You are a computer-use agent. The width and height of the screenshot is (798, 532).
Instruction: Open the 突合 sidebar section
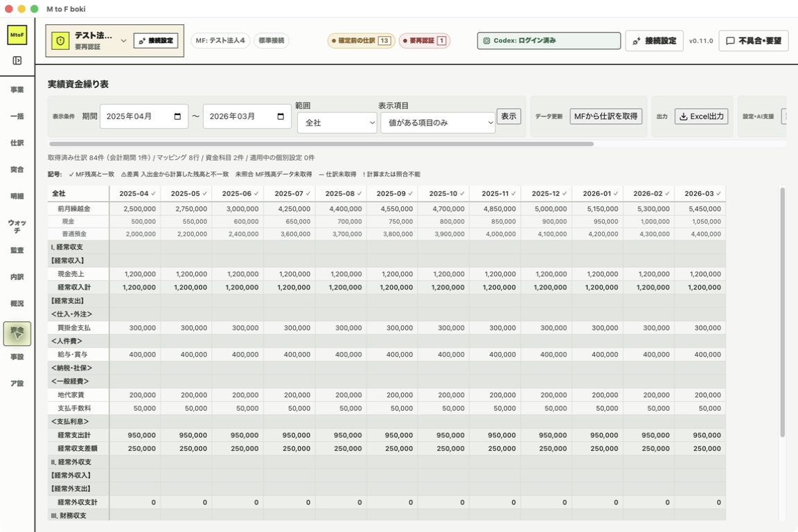pos(17,170)
